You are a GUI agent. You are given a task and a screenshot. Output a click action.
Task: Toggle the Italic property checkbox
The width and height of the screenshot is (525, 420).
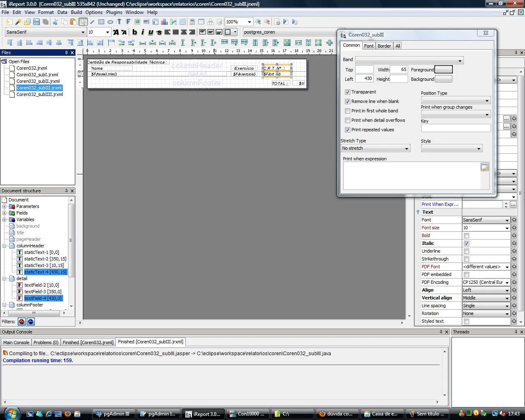tap(466, 243)
